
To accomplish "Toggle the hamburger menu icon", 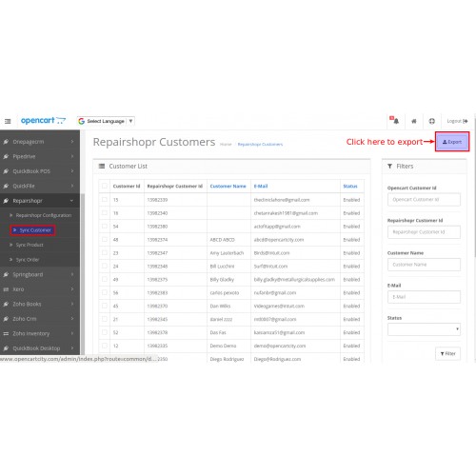I will [8, 121].
